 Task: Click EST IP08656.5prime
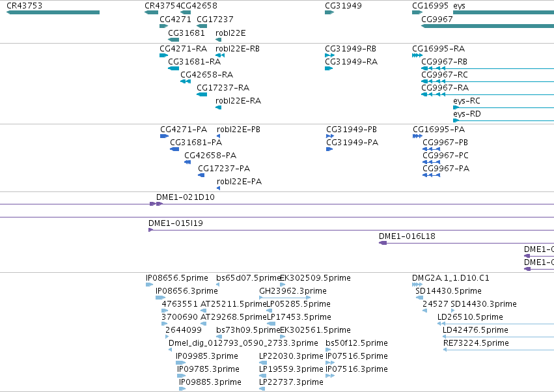point(150,285)
